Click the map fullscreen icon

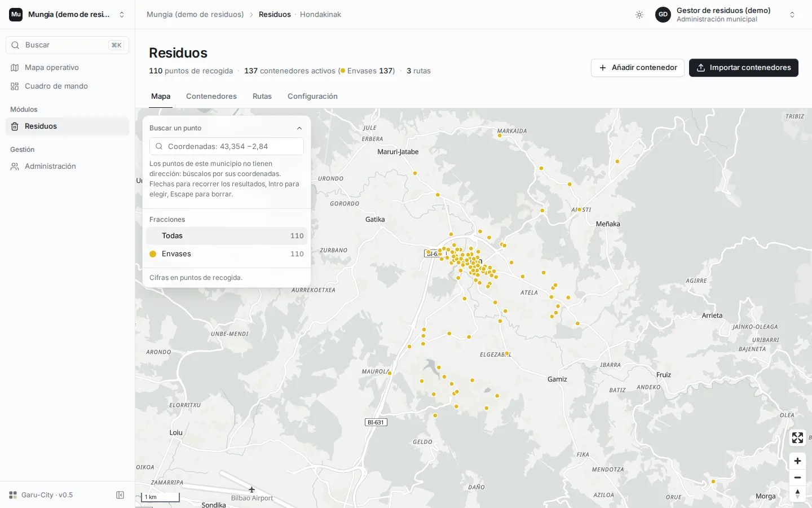coord(797,437)
